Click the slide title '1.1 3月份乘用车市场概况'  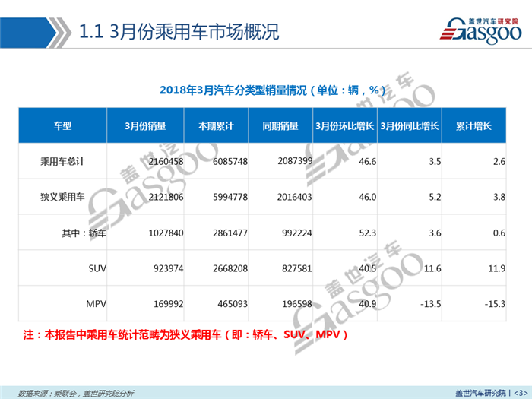pos(179,32)
